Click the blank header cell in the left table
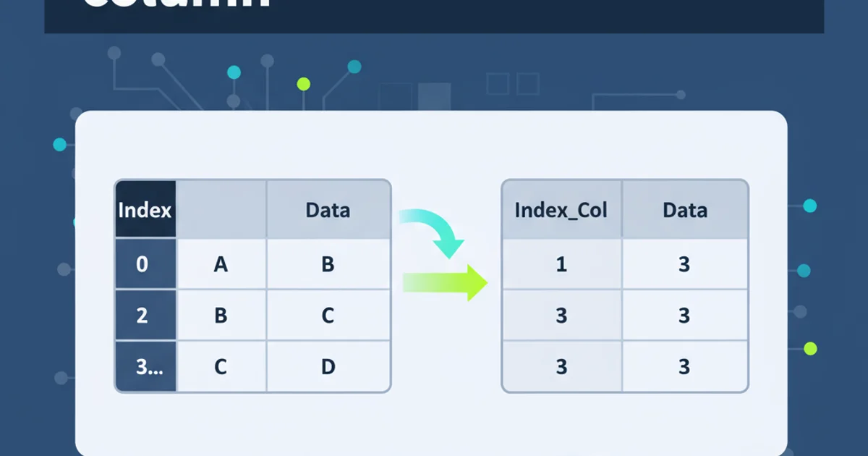The height and width of the screenshot is (456, 868). [x=221, y=210]
